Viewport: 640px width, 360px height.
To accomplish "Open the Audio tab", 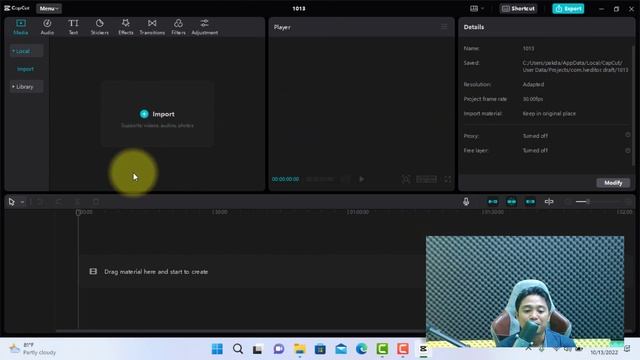I will (47, 27).
